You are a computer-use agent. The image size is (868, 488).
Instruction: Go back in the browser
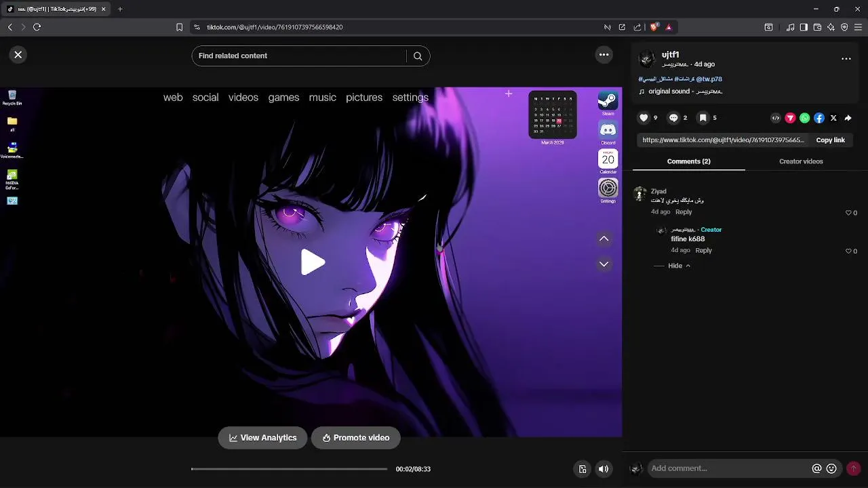click(x=9, y=27)
